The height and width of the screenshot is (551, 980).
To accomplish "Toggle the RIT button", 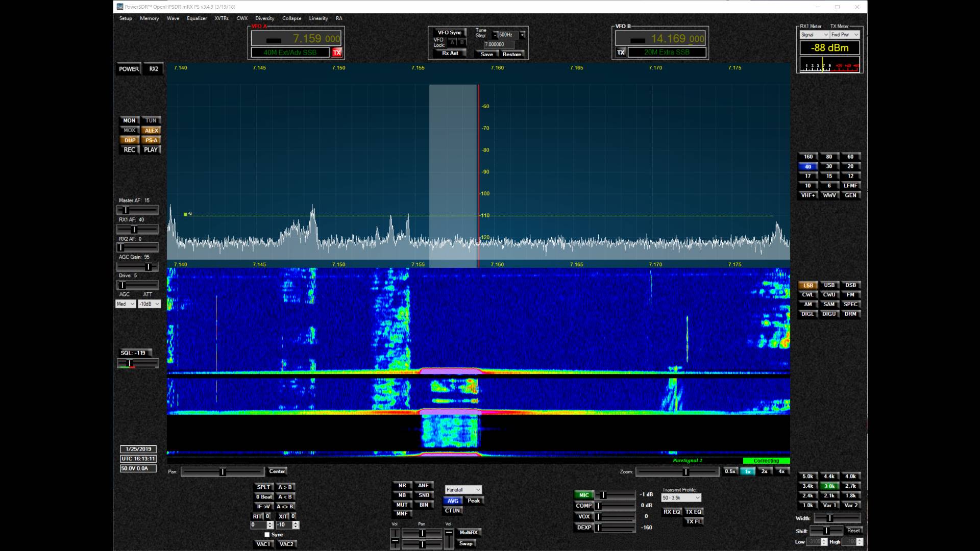I will pos(258,516).
